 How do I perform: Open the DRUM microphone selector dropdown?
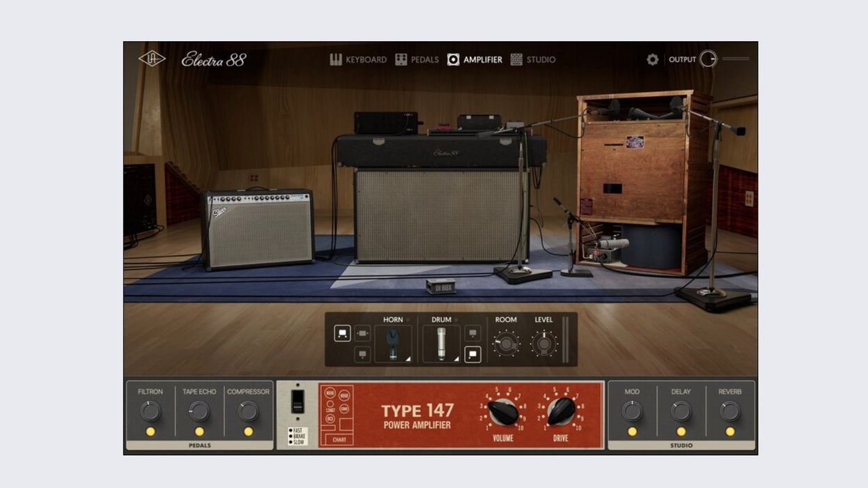[x=442, y=344]
